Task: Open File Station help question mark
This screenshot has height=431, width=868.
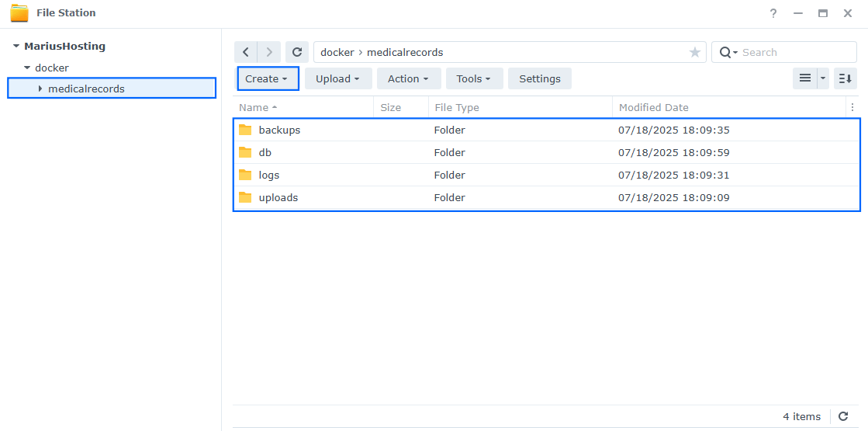Action: (x=773, y=13)
